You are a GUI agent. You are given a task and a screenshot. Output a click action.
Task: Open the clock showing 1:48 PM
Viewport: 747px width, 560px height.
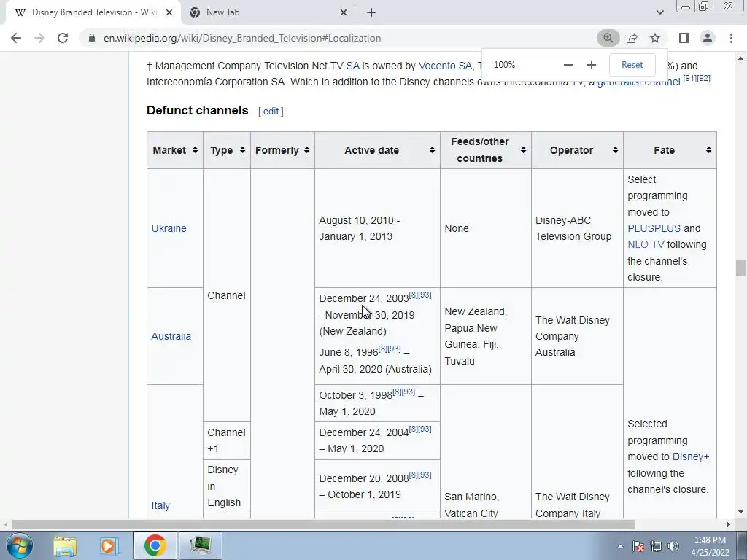(x=710, y=546)
